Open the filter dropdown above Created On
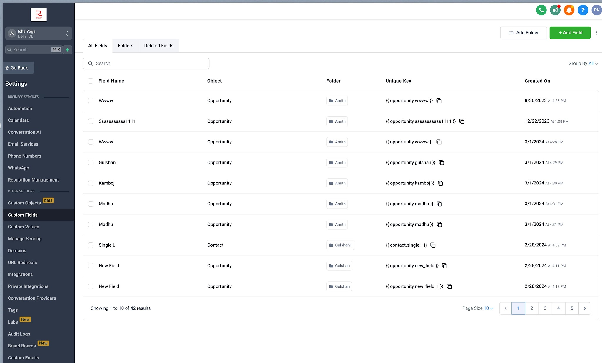 (583, 63)
